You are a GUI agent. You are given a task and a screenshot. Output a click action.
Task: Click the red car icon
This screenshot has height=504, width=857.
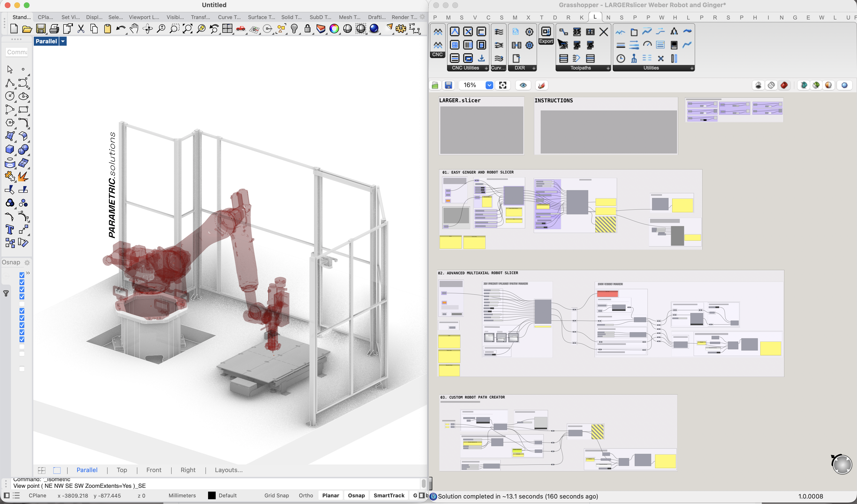pos(241,29)
